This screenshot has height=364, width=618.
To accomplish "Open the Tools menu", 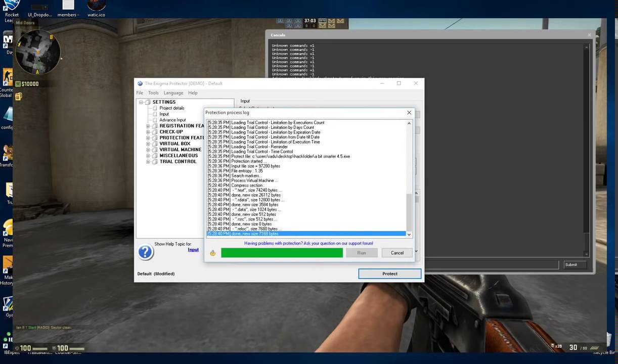I will point(153,93).
